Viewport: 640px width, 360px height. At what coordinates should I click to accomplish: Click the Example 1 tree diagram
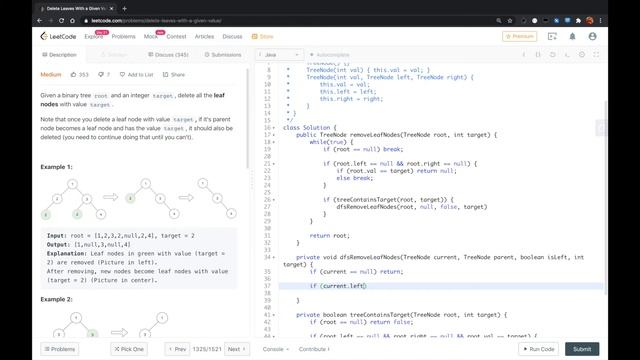(x=138, y=198)
